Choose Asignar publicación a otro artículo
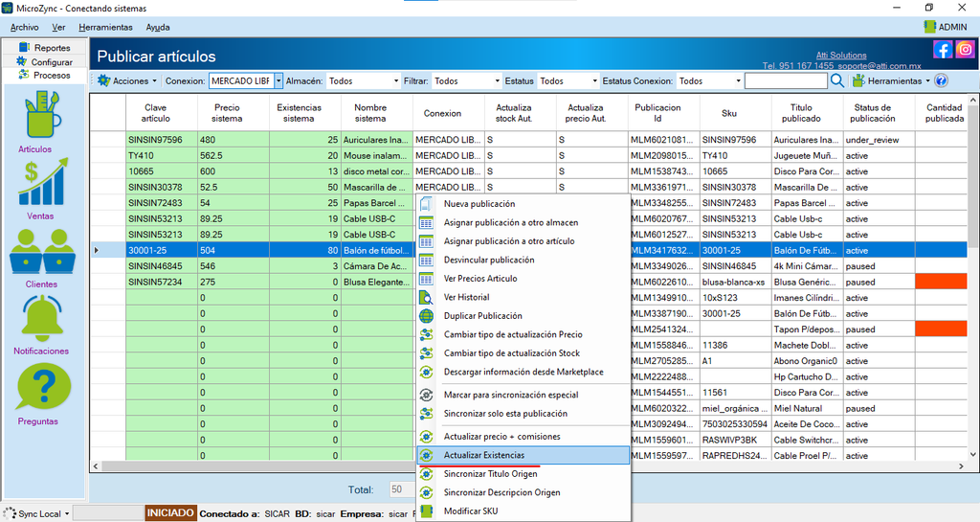The width and height of the screenshot is (980, 522). coord(523,241)
